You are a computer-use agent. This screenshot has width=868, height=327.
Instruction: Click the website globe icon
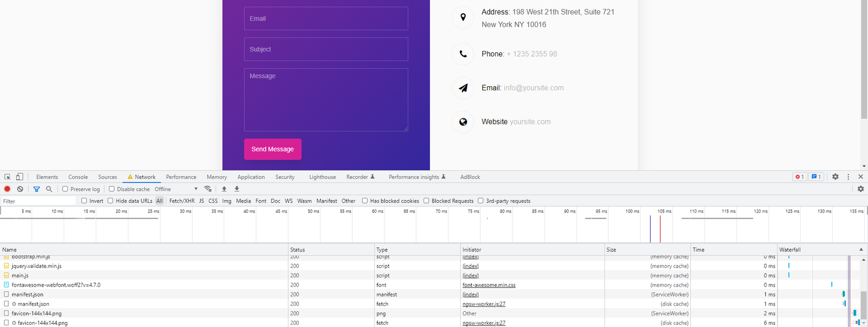coord(463,122)
